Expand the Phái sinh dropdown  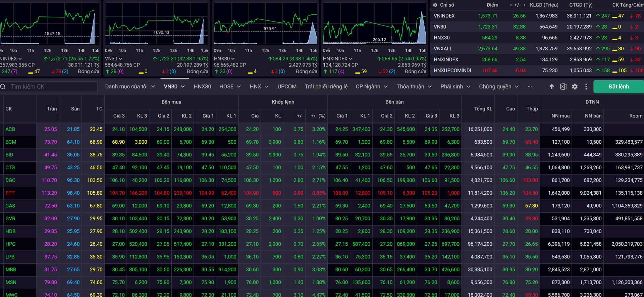[455, 87]
